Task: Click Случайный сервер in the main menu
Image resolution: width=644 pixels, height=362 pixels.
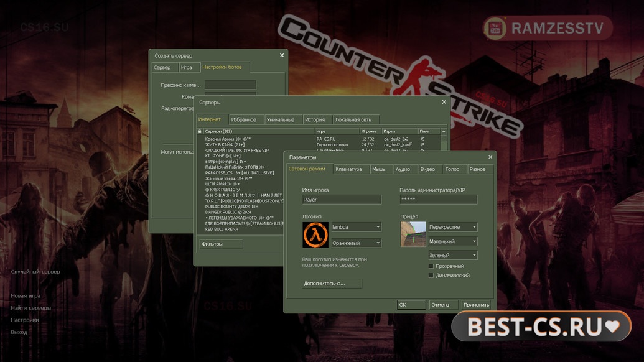Action: pos(35,272)
